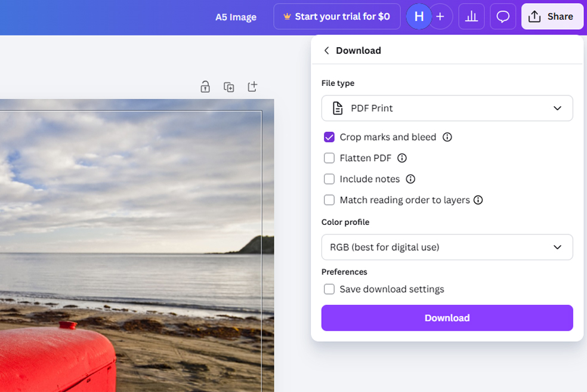The width and height of the screenshot is (587, 392).
Task: Go back using the Download panel chevron
Action: tap(326, 50)
